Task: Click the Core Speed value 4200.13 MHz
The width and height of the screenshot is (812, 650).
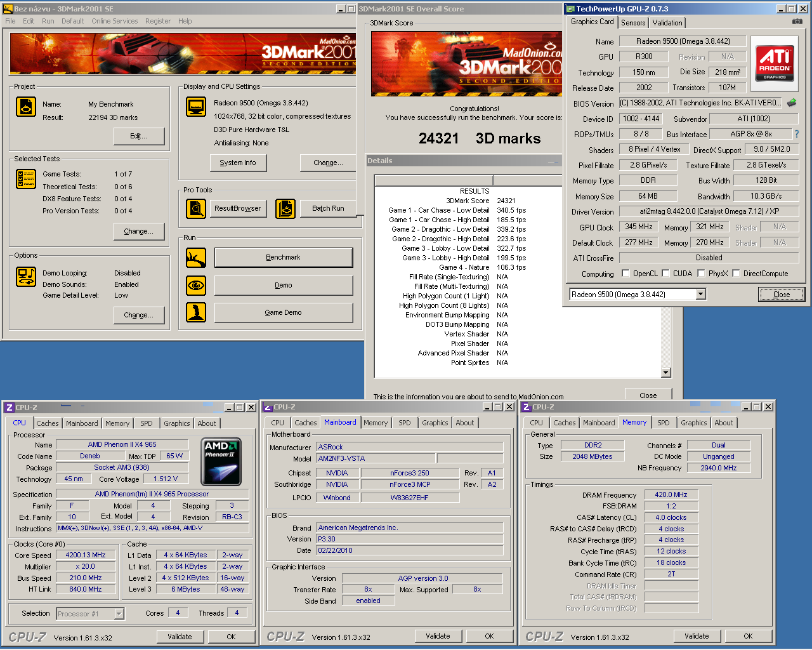Action: coord(86,555)
